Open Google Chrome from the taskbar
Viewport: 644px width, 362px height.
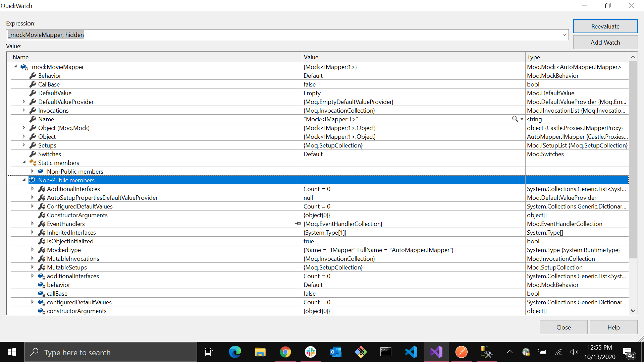click(x=285, y=352)
